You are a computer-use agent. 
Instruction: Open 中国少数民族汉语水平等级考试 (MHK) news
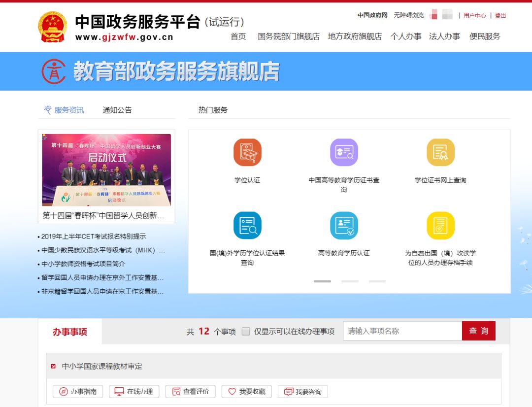(103, 250)
